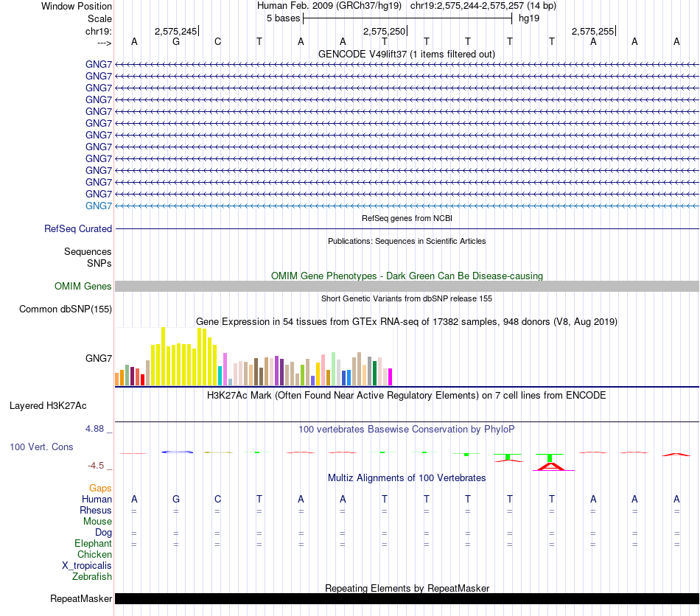The height and width of the screenshot is (616, 700).
Task: Open Publications: Sequences in Scientific Articles title
Action: [407, 241]
